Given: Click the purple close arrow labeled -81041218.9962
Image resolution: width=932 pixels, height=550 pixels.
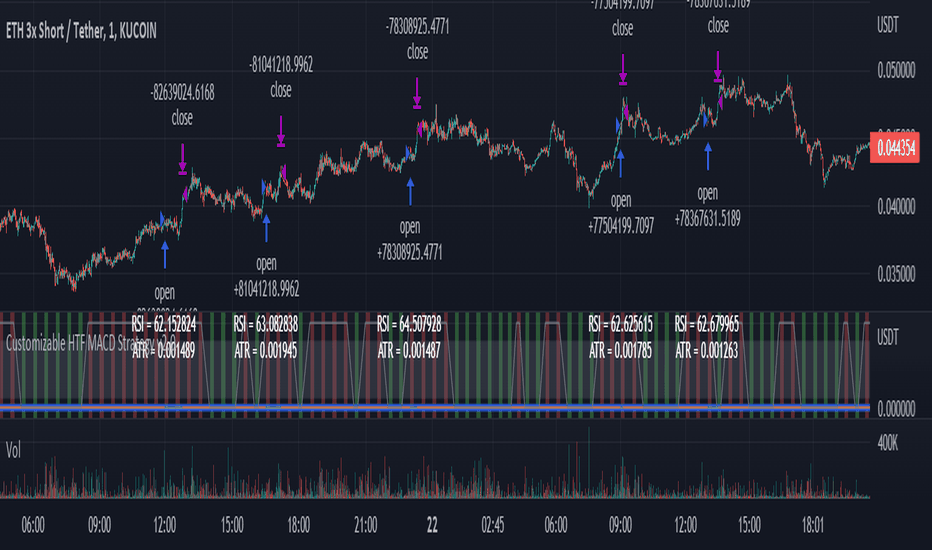Looking at the screenshot, I should [281, 131].
